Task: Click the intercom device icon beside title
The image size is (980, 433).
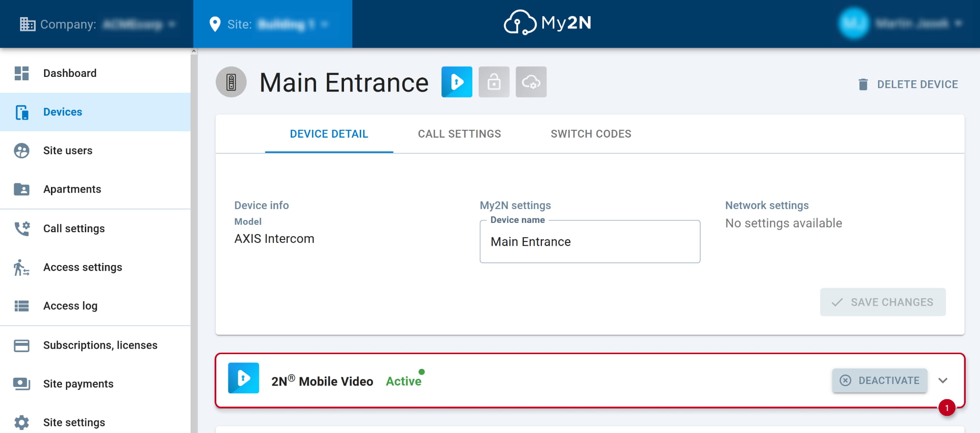Action: click(231, 82)
